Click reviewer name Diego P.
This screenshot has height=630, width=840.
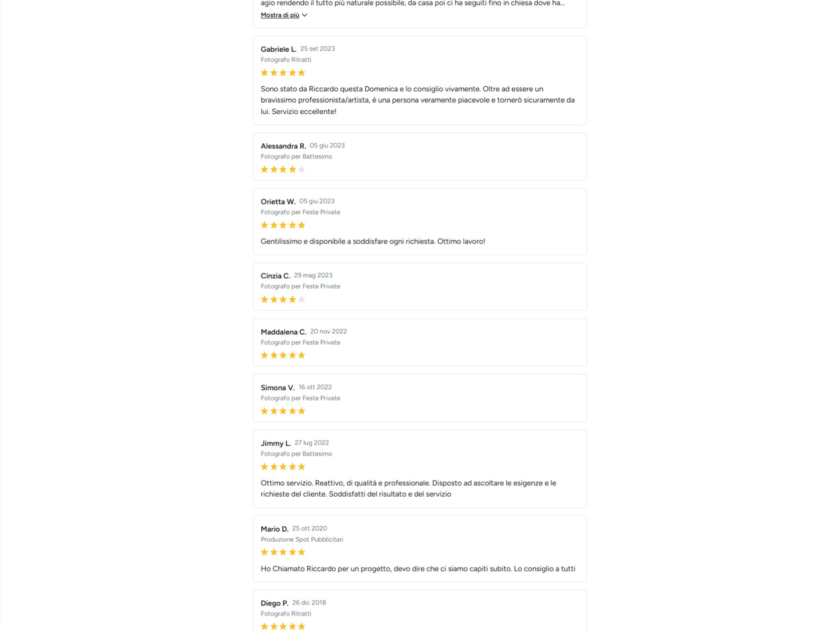pos(274,603)
